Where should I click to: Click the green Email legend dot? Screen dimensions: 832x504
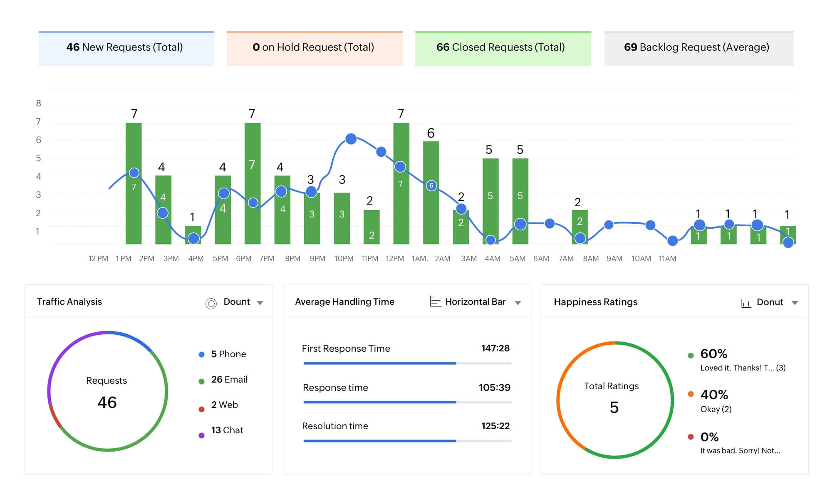click(x=201, y=381)
